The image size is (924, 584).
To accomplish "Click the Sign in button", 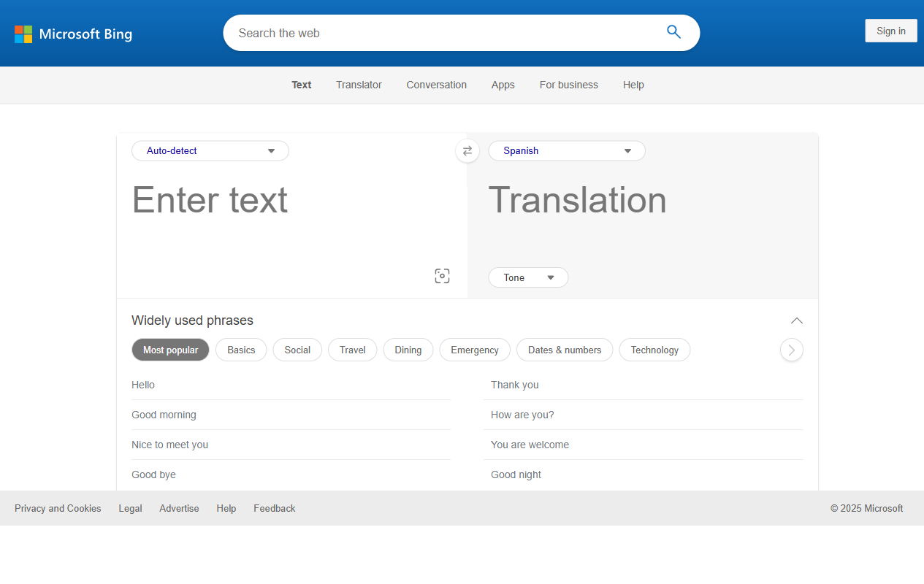I will click(890, 31).
